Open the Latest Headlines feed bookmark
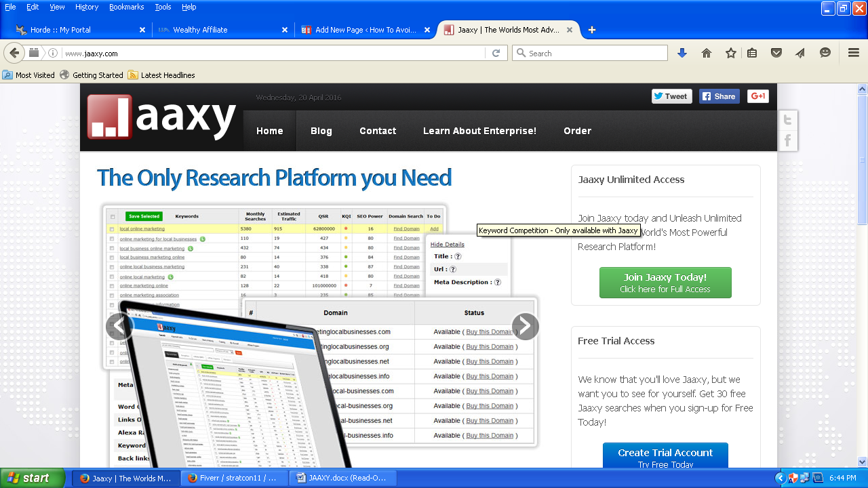The image size is (868, 488). point(161,75)
